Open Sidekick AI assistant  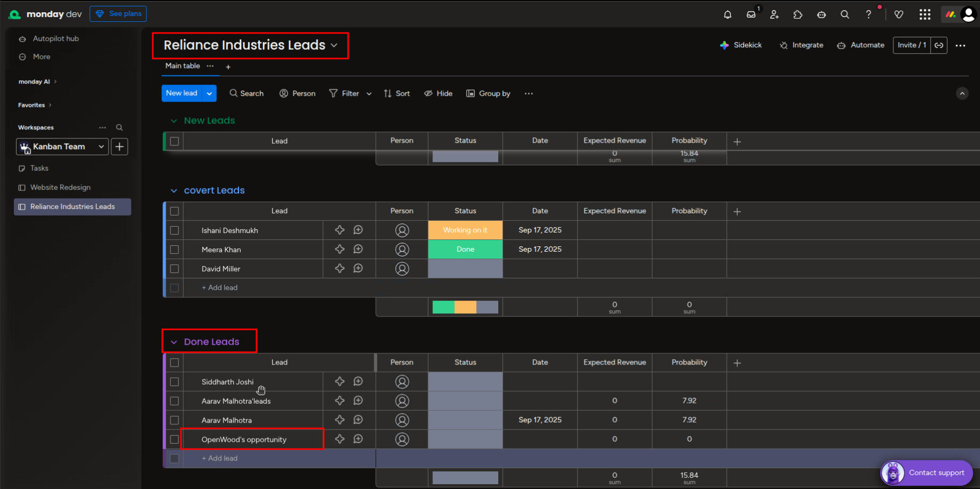[x=740, y=45]
